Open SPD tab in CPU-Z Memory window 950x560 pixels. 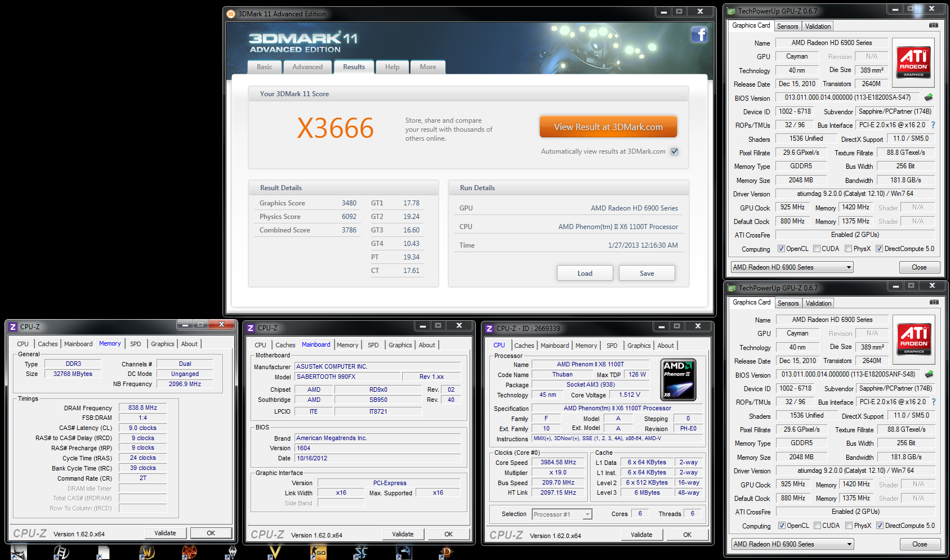[x=136, y=344]
